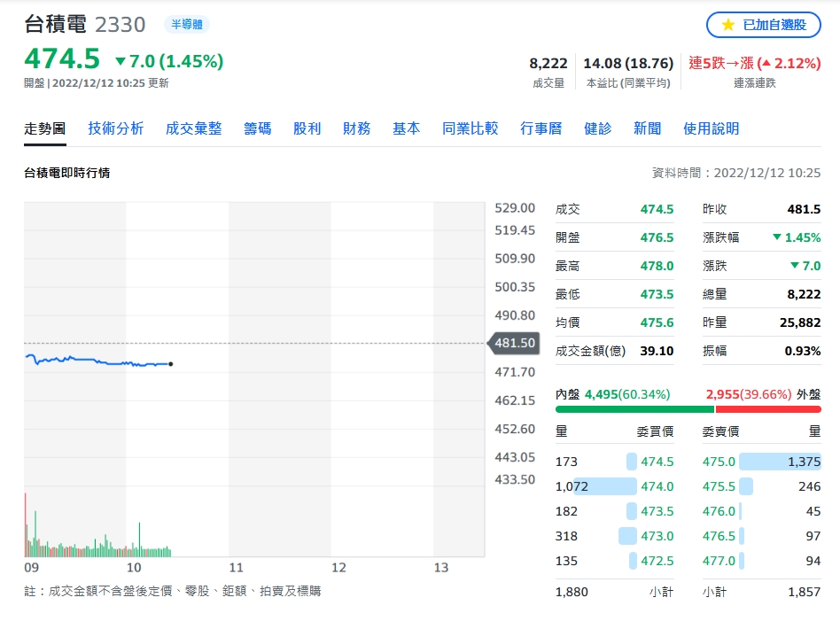Switch to the 行事曆 tab

541,128
